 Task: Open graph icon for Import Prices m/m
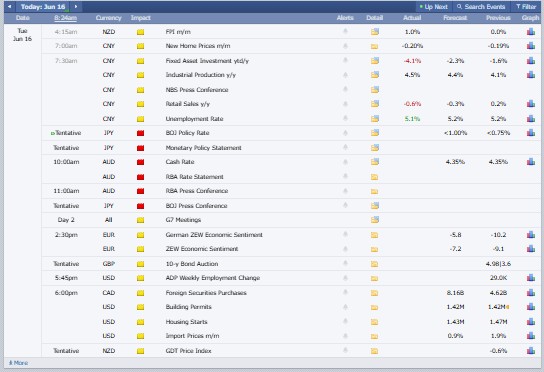[531, 336]
